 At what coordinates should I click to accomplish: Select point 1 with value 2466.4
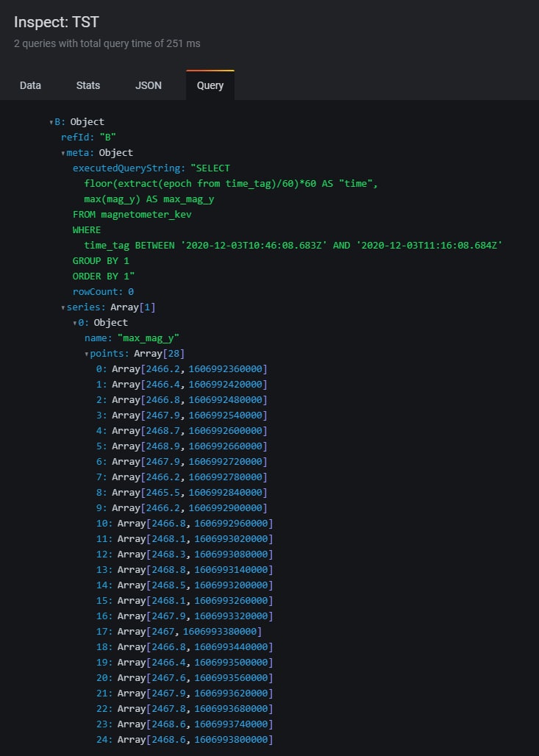(x=163, y=385)
